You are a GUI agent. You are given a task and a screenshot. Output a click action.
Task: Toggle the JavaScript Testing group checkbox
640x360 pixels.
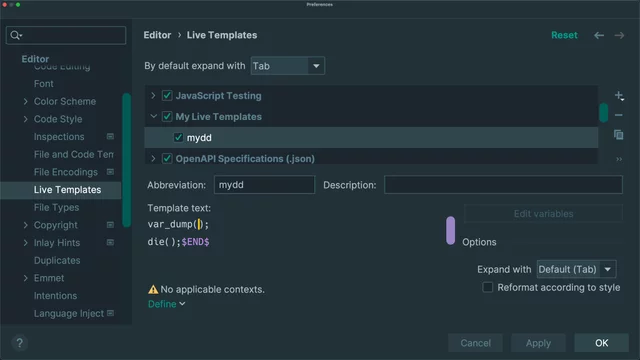pyautogui.click(x=167, y=96)
